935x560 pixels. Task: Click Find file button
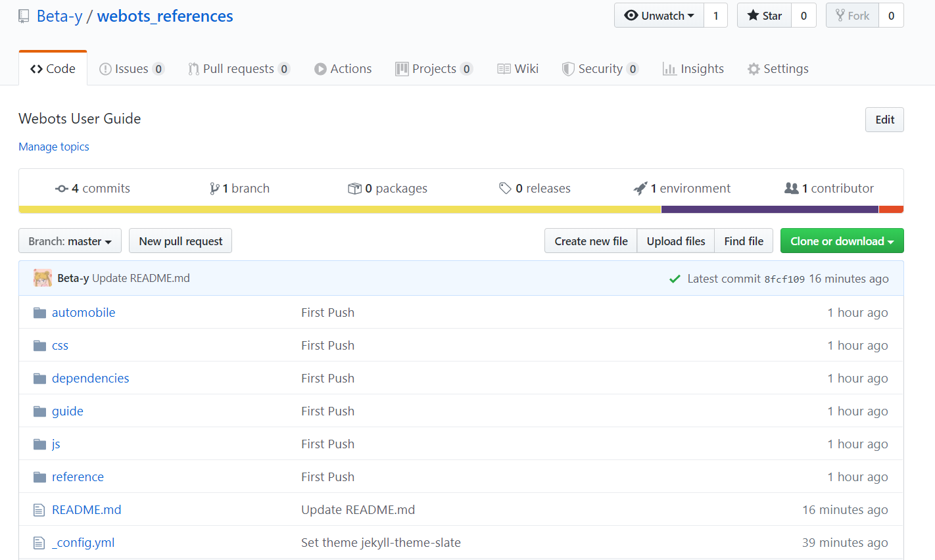(x=744, y=241)
